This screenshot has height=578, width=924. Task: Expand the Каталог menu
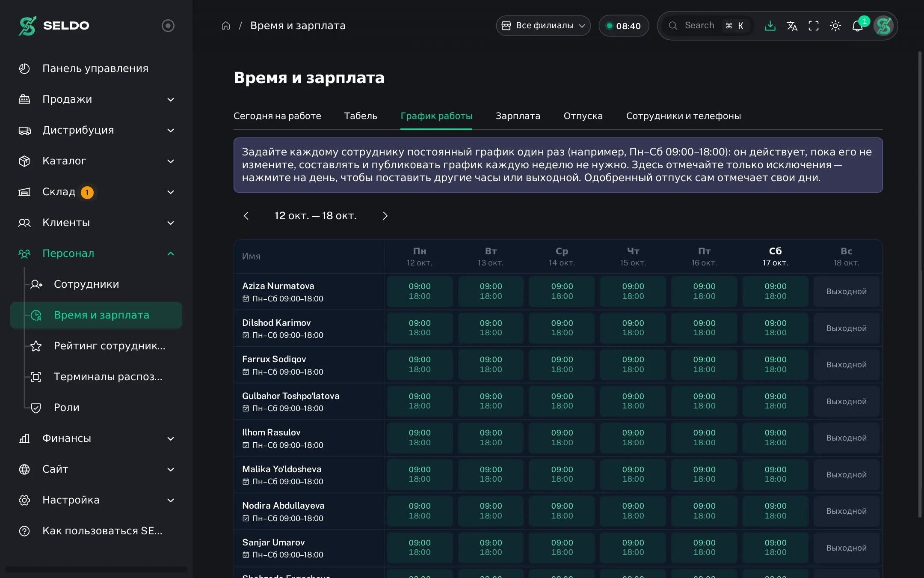(96, 161)
